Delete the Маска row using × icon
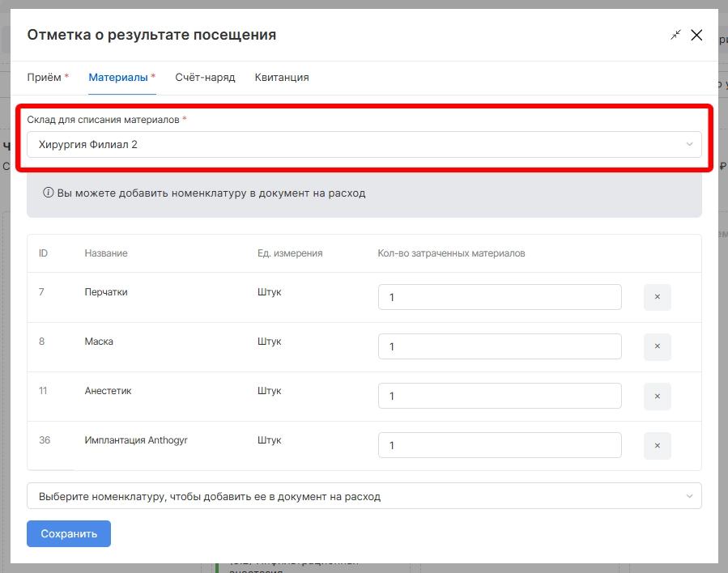This screenshot has width=728, height=573. [x=657, y=346]
